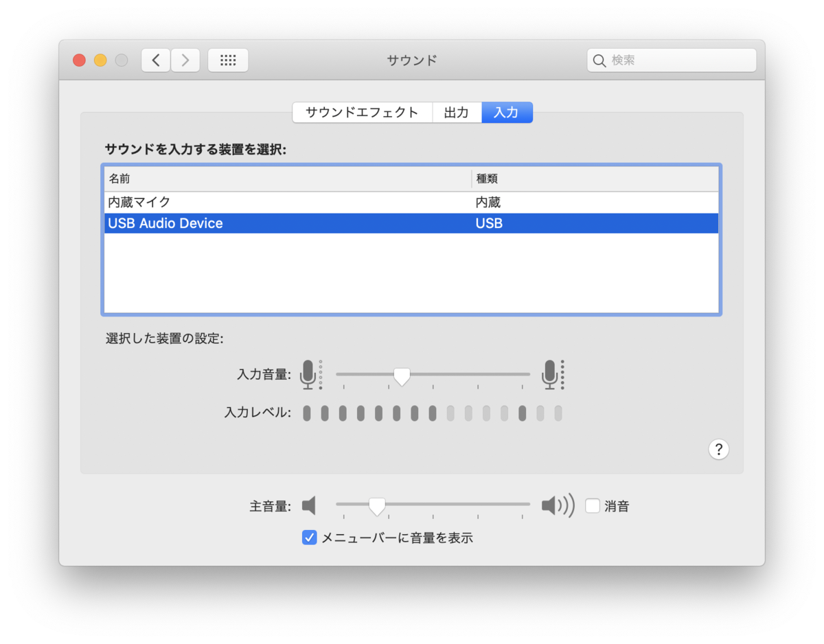The height and width of the screenshot is (644, 824).
Task: Select the 内蔵マイク device row
Action: 411,203
